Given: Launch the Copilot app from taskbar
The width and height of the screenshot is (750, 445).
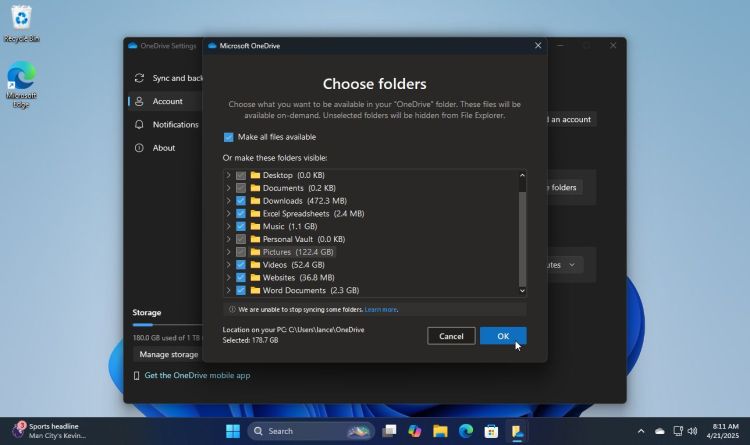Looking at the screenshot, I should [414, 431].
